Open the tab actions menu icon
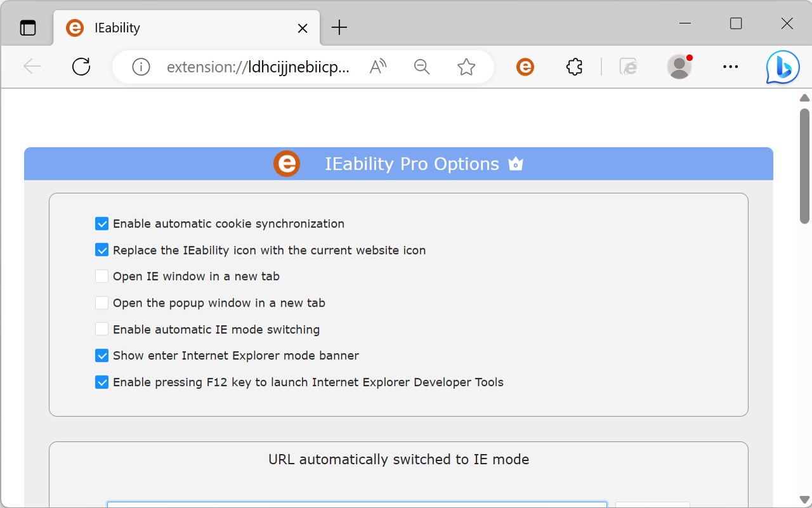Screen dimensions: 812x508 tap(28, 28)
